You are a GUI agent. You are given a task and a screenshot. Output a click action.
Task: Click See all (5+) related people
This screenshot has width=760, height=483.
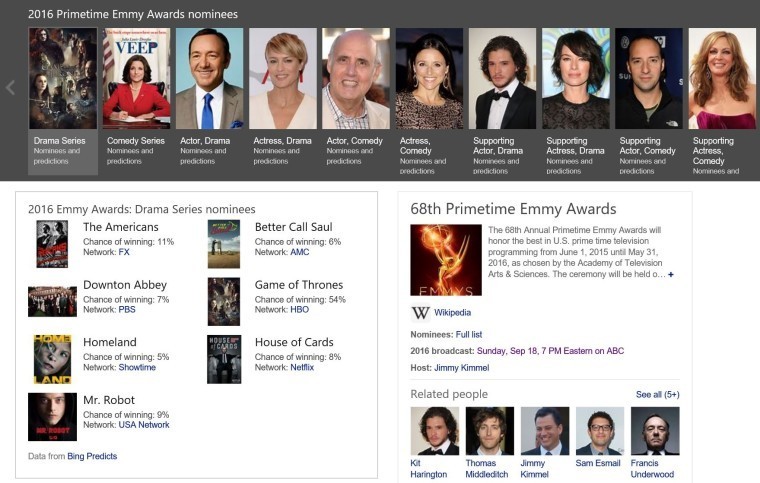click(657, 395)
